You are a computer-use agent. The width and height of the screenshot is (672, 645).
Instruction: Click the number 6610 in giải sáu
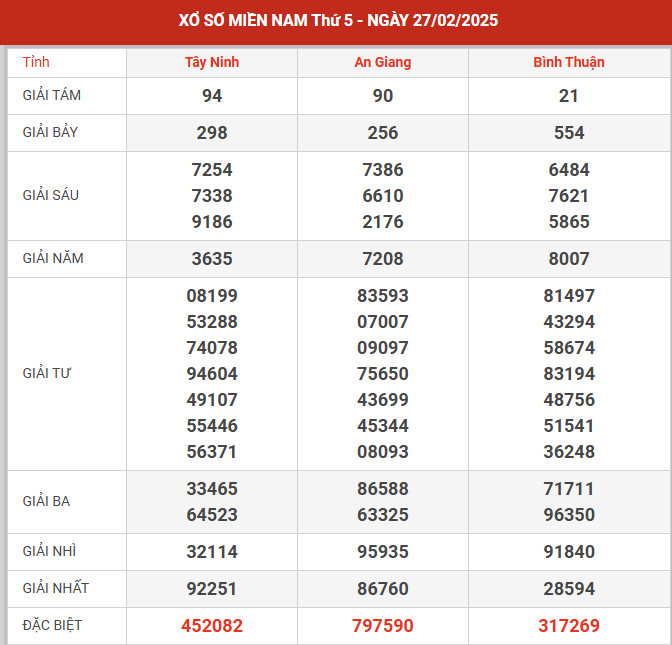pyautogui.click(x=383, y=196)
